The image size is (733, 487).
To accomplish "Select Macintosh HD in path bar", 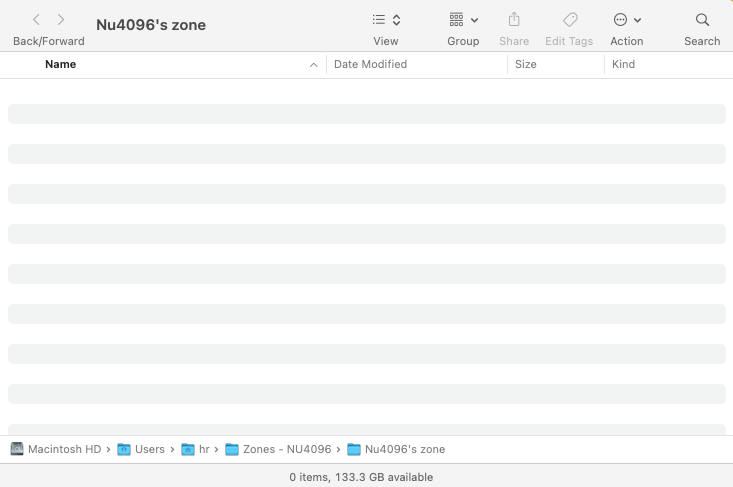I will point(56,449).
